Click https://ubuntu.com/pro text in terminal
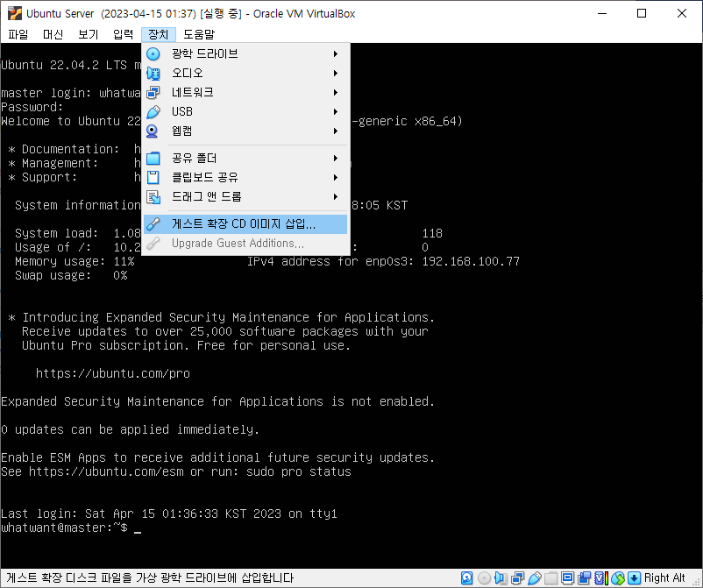 point(113,373)
